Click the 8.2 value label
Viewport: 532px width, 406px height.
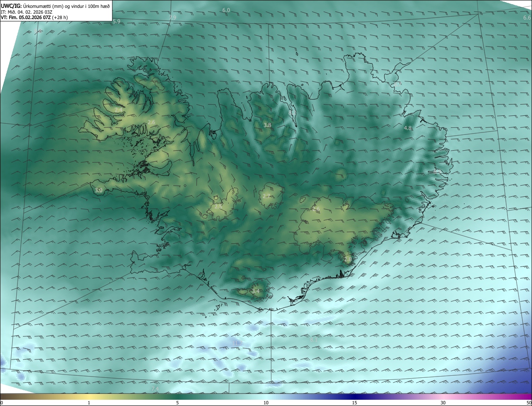[292, 113]
